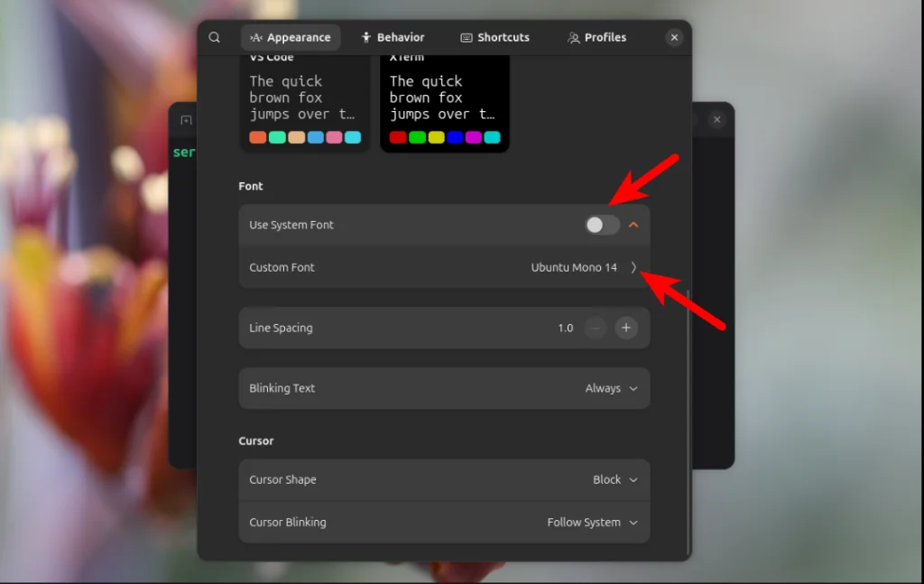Screen dimensions: 924x584
Task: Open the preferences search icon
Action: pyautogui.click(x=214, y=37)
